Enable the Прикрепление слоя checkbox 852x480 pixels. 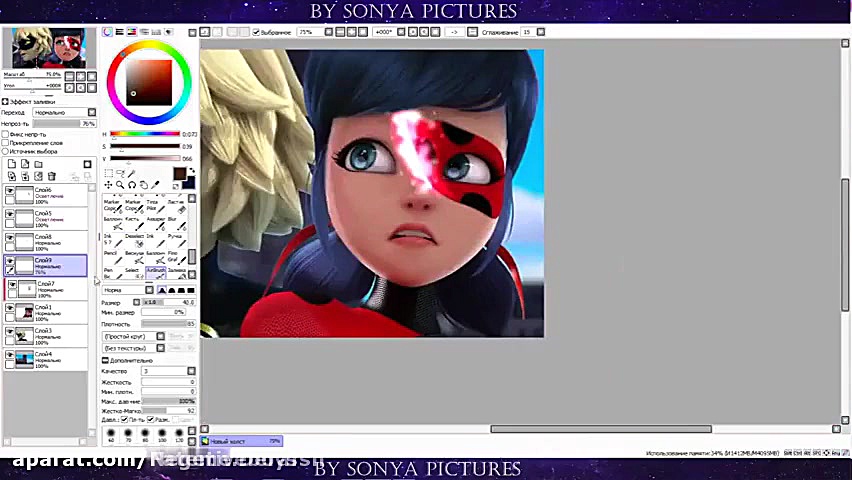coord(5,142)
